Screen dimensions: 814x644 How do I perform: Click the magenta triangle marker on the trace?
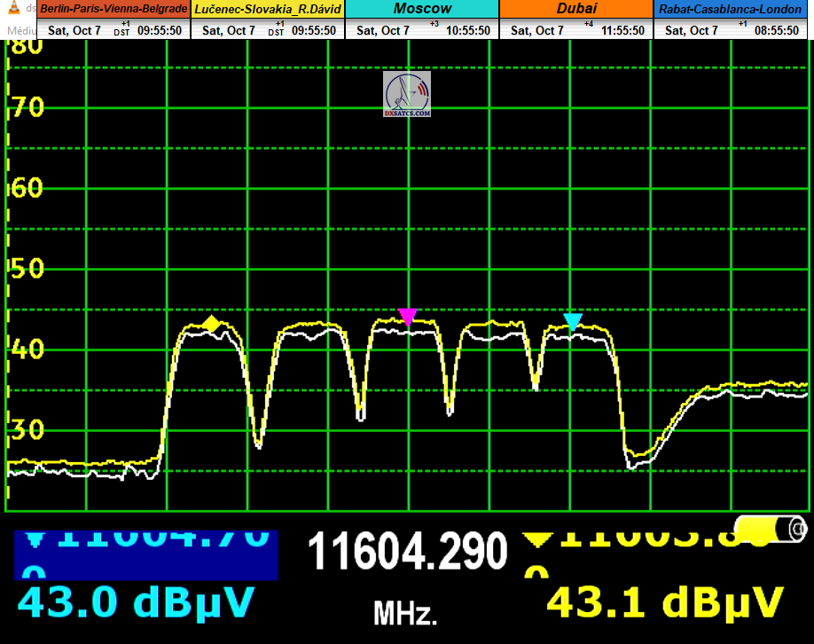[x=407, y=317]
